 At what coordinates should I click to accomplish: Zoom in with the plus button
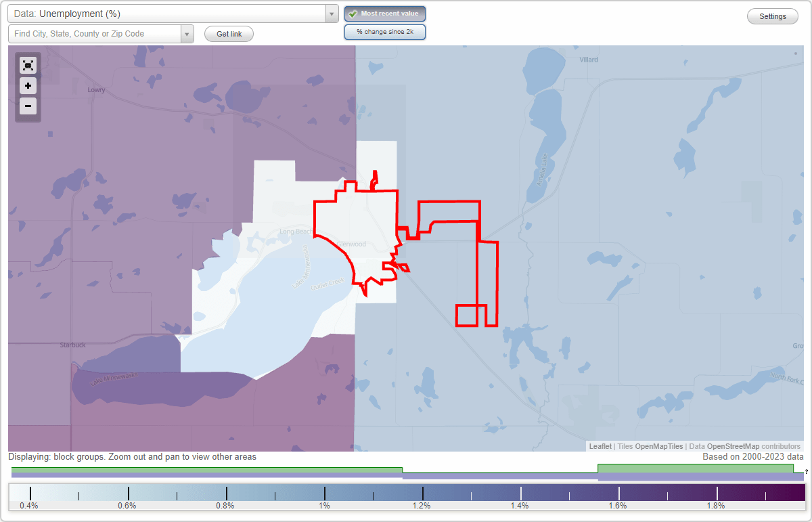28,86
